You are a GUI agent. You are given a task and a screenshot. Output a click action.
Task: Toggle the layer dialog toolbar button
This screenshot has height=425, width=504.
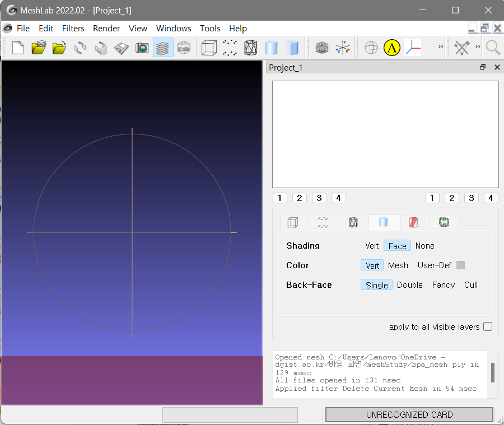[x=163, y=48]
